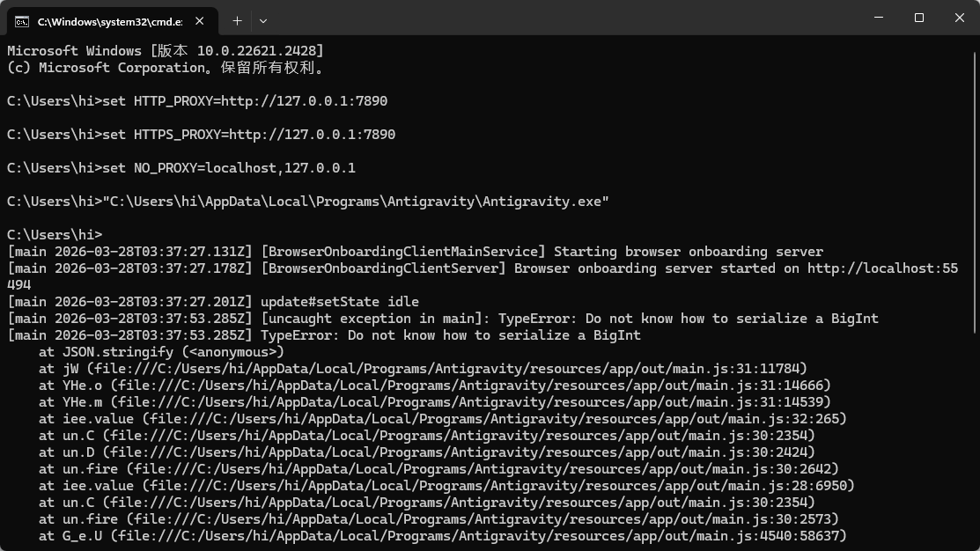Click the HTTPS_PROXY http://127.0.0.1:7890 URL
980x551 pixels.
[312, 135]
